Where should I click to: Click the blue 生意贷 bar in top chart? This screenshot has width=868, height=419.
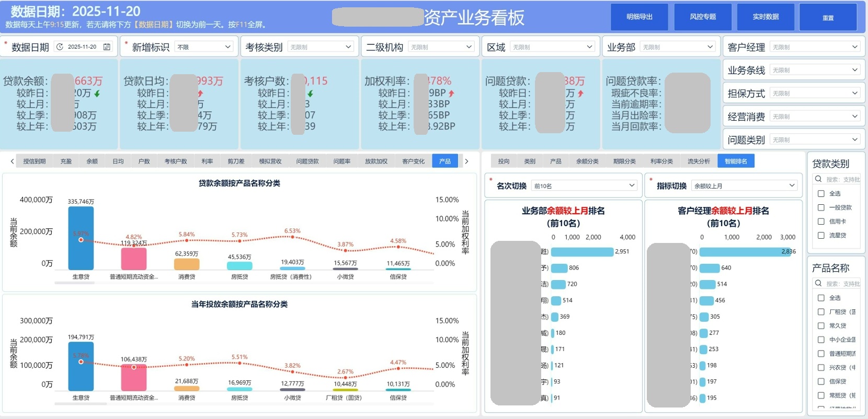[81, 238]
